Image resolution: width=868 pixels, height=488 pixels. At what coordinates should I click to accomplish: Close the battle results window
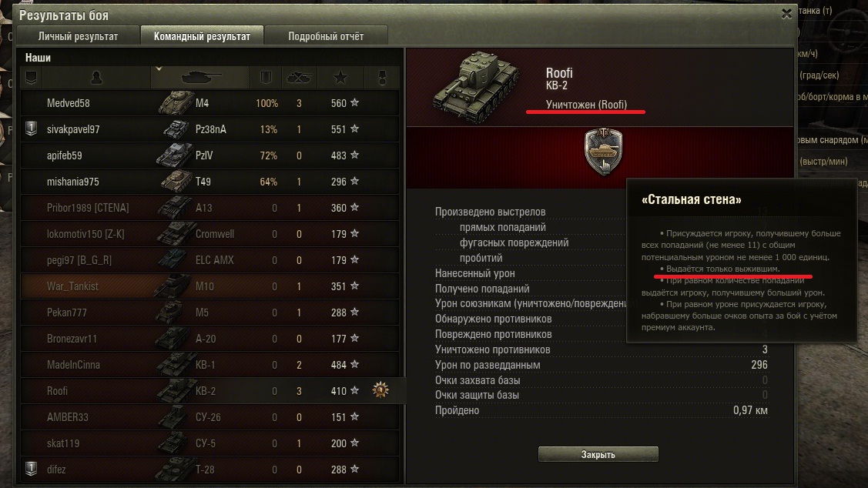point(786,14)
